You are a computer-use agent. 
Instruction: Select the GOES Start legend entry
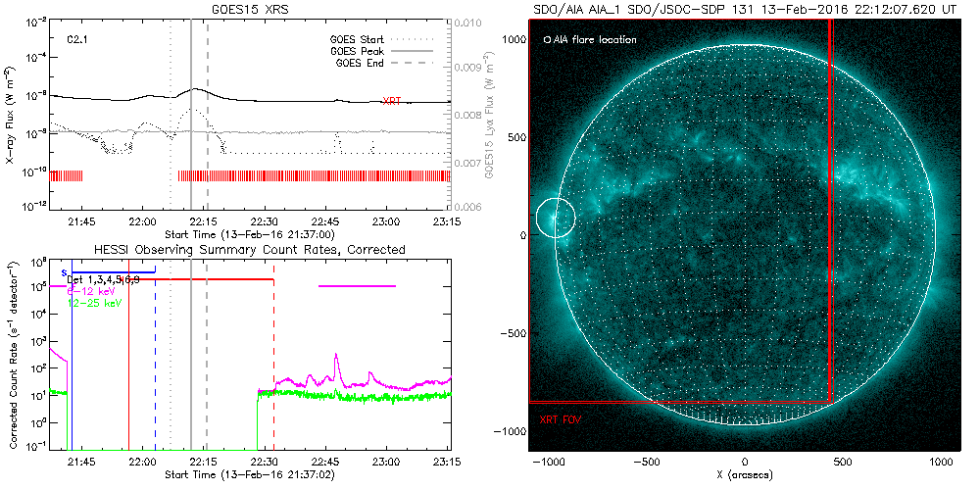pos(359,40)
